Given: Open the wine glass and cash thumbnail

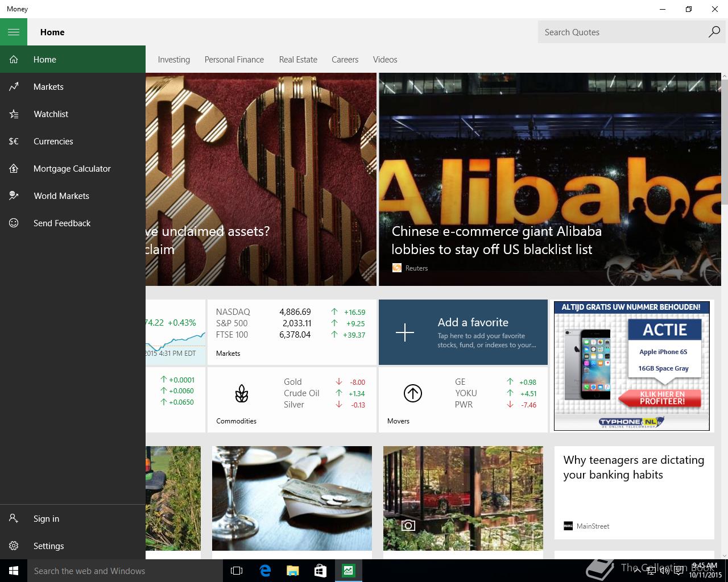Looking at the screenshot, I should [292, 498].
